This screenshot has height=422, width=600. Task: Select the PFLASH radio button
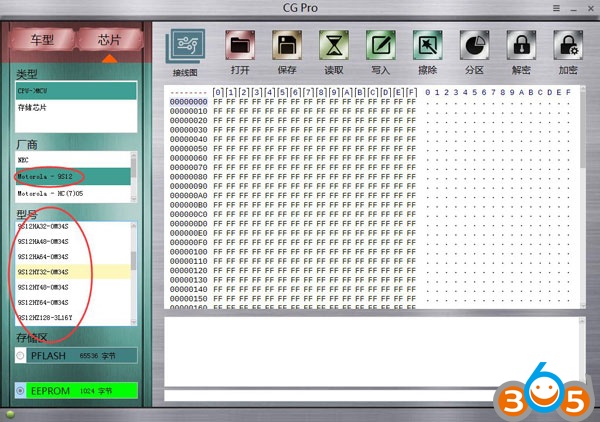click(20, 355)
